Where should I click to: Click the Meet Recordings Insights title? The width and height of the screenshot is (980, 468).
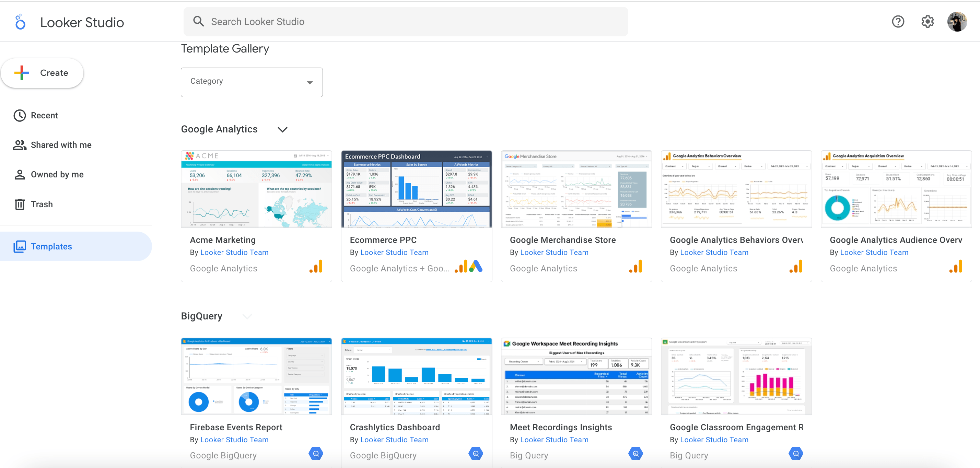tap(561, 427)
